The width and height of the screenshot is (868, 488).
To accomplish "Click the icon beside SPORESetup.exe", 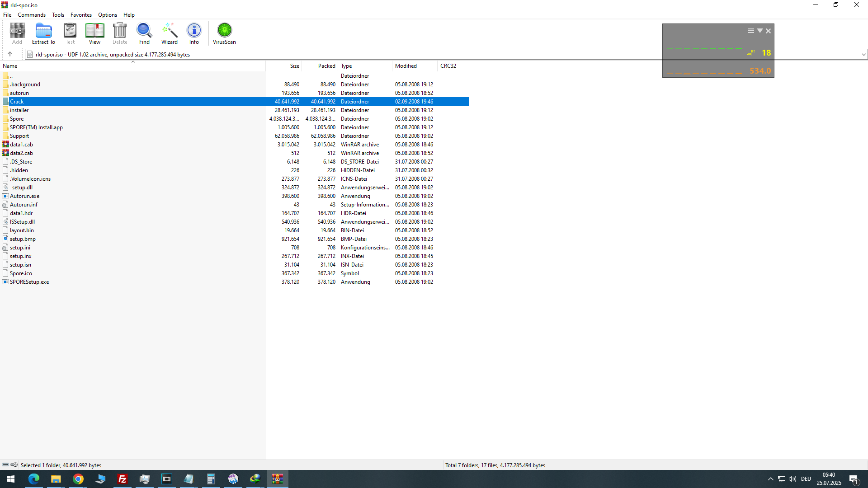I will click(5, 282).
